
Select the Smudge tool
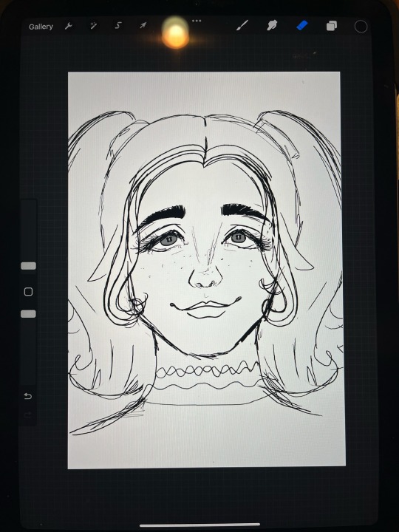coord(272,25)
